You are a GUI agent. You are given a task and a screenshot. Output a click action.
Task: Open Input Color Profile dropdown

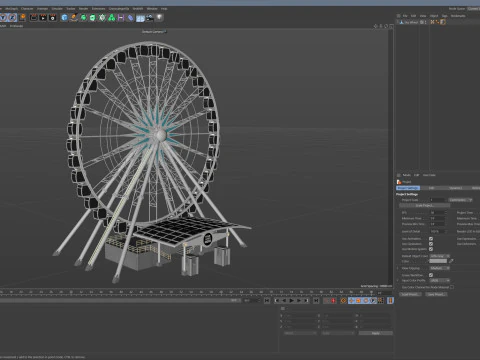click(x=439, y=280)
